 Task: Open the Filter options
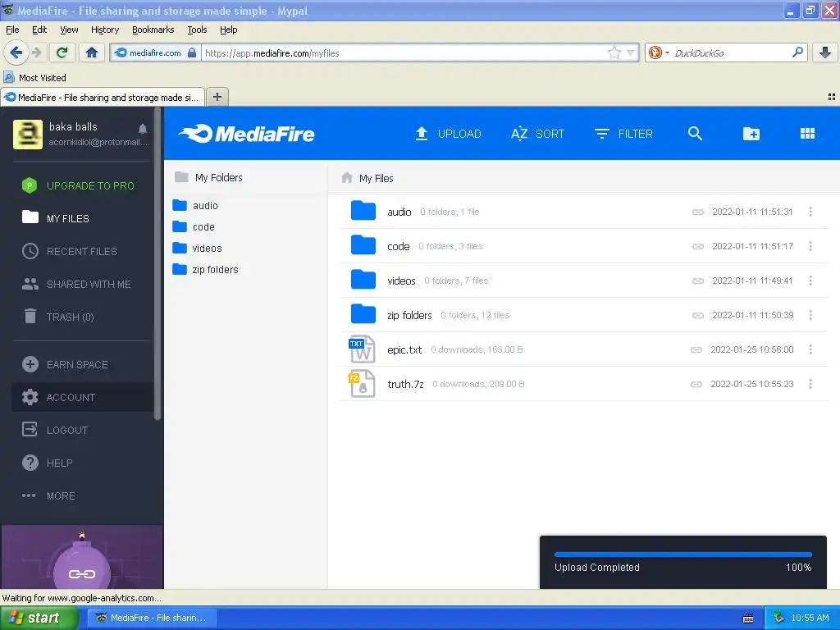pyautogui.click(x=623, y=134)
